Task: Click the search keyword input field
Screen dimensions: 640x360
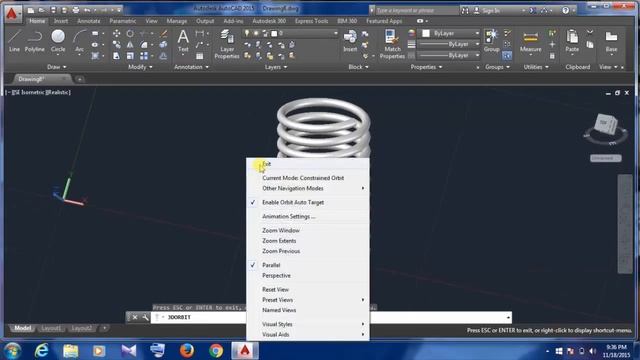Action: pos(416,11)
